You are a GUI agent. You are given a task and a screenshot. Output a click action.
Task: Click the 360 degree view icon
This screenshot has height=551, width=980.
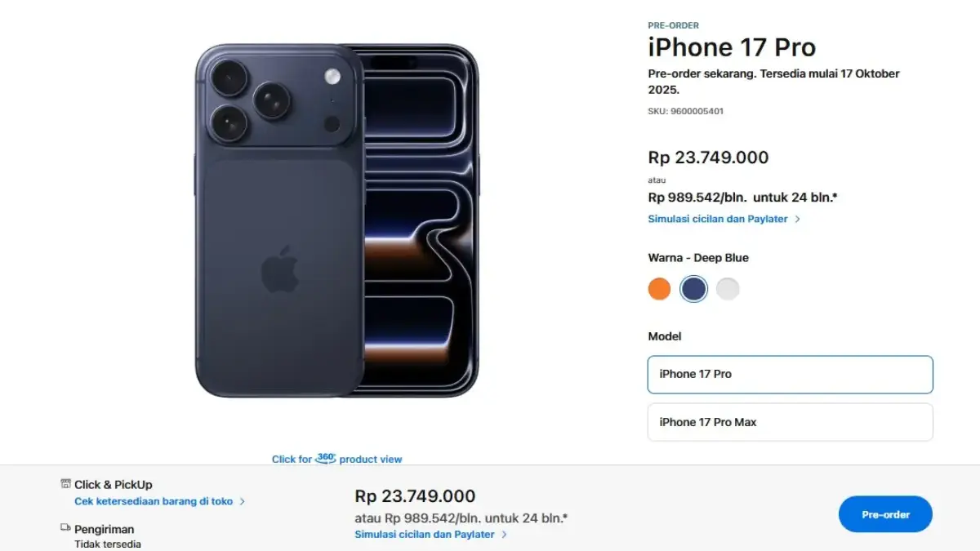(326, 458)
